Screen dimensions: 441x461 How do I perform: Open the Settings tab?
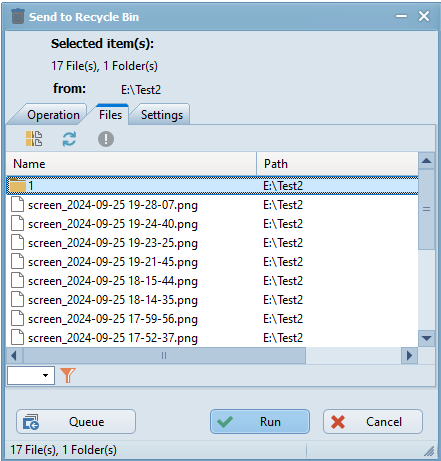point(162,115)
